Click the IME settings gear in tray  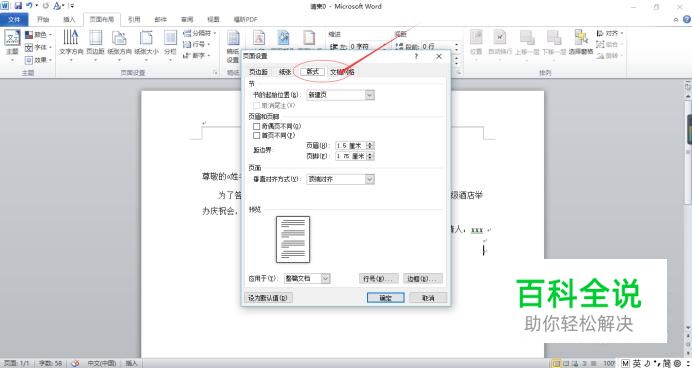point(677,363)
